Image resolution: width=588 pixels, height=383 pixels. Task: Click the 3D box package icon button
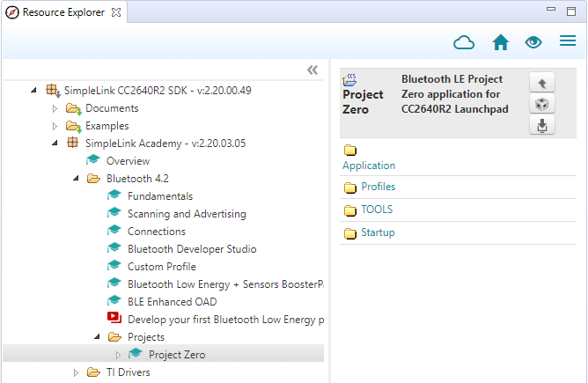tap(541, 105)
